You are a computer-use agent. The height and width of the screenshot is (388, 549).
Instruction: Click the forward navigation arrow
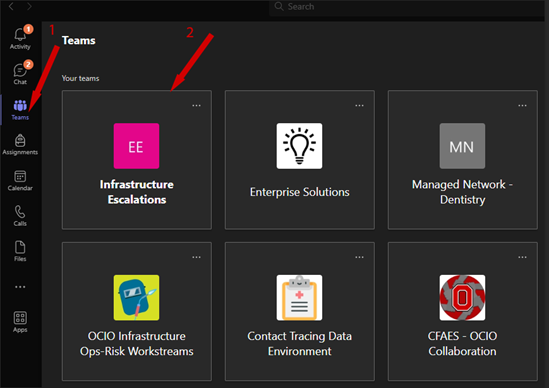[x=29, y=6]
